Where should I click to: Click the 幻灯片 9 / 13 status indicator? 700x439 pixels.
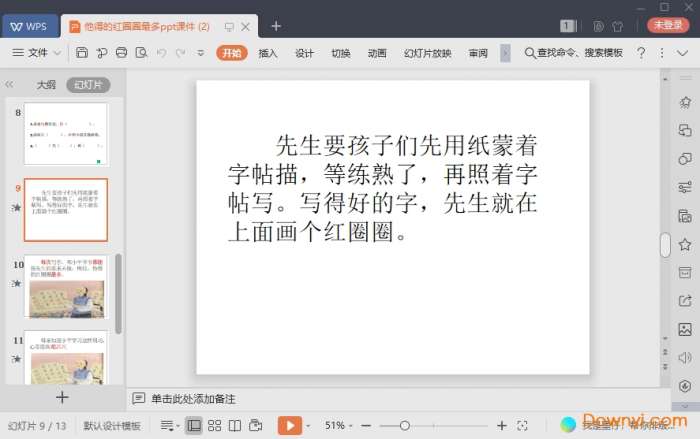pos(37,426)
